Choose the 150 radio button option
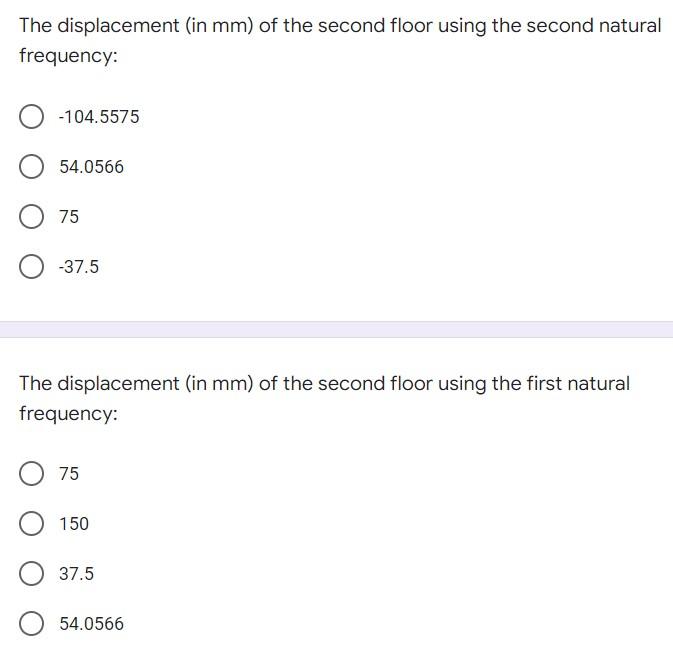Image resolution: width=673 pixels, height=665 pixels. (31, 523)
